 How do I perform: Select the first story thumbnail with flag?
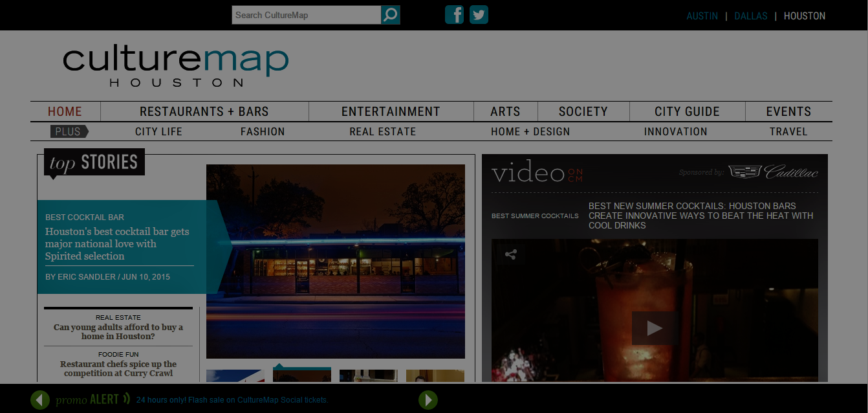[235, 376]
